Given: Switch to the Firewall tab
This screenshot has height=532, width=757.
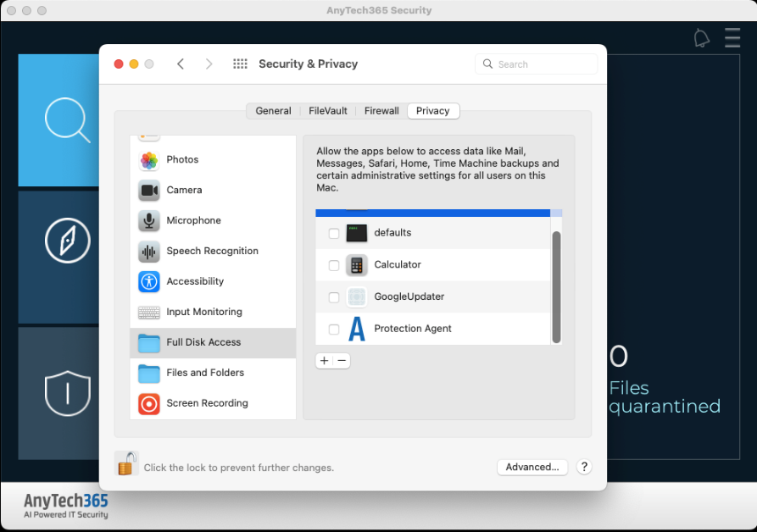Looking at the screenshot, I should point(381,111).
